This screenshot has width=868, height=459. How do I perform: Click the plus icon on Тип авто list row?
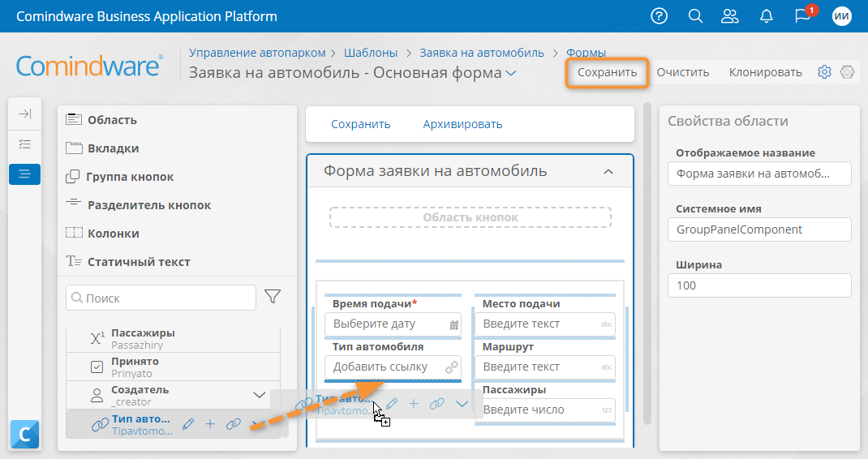tap(210, 424)
